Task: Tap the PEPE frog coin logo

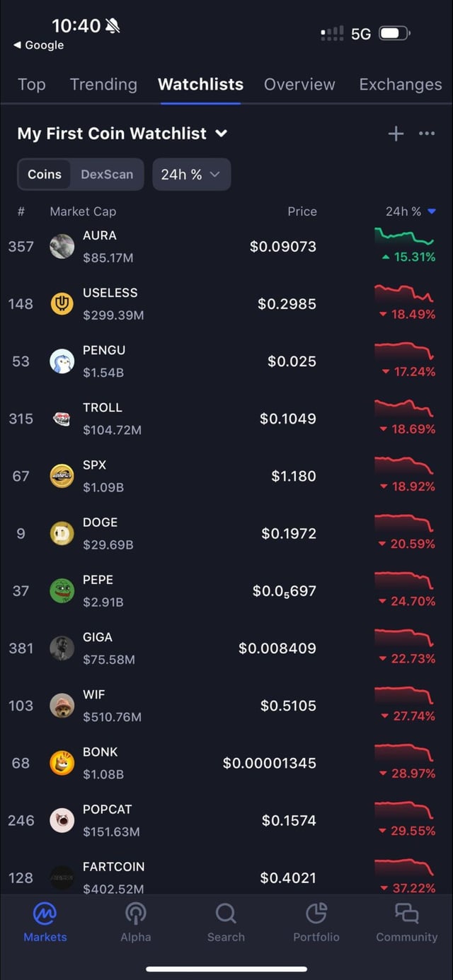Action: [62, 590]
